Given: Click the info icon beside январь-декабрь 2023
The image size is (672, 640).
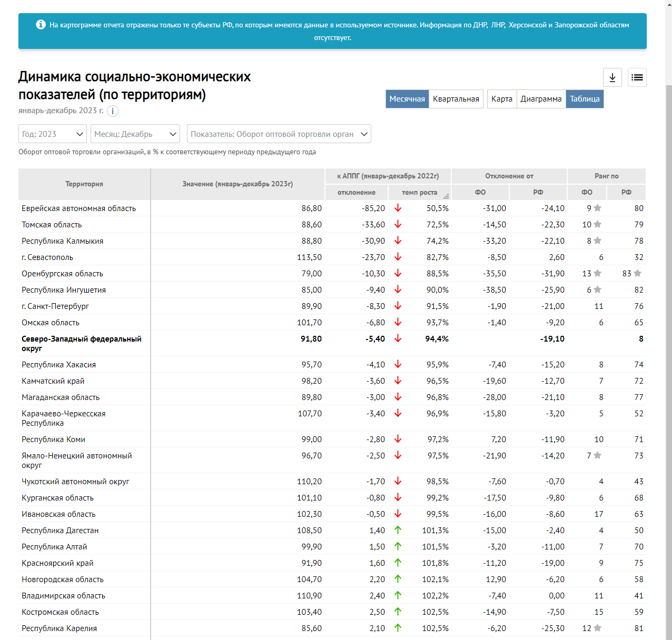Looking at the screenshot, I should click(113, 111).
